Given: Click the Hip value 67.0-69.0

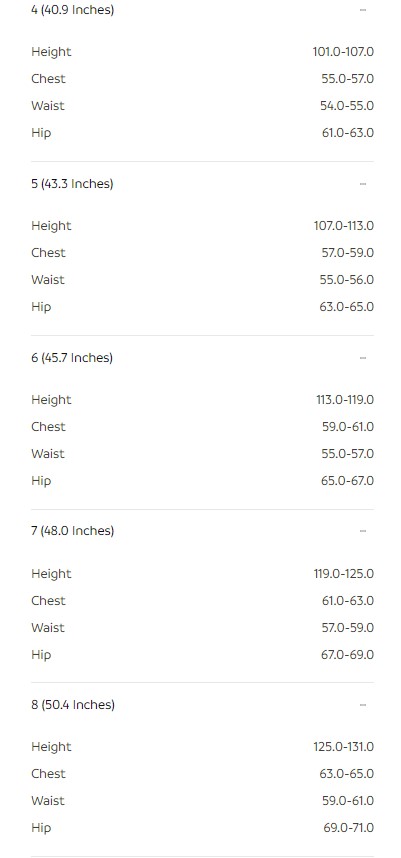Looking at the screenshot, I should click(347, 654).
